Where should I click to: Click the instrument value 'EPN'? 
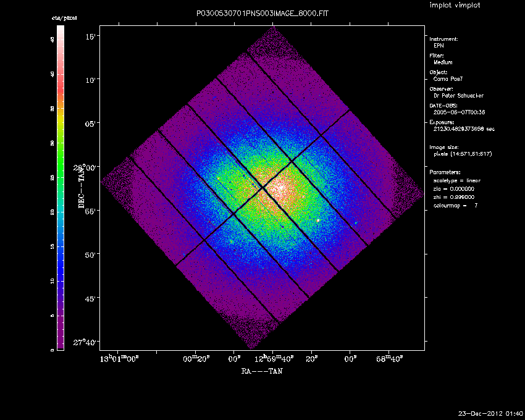(x=439, y=46)
